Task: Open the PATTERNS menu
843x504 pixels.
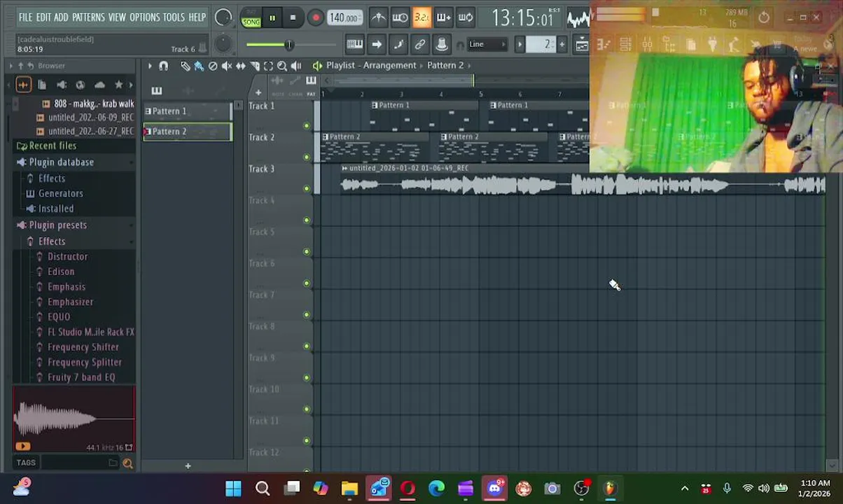Action: [x=88, y=17]
